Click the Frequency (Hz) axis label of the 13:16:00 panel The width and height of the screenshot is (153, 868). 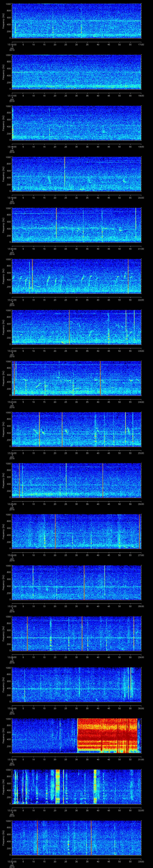pyautogui.click(x=3, y=21)
